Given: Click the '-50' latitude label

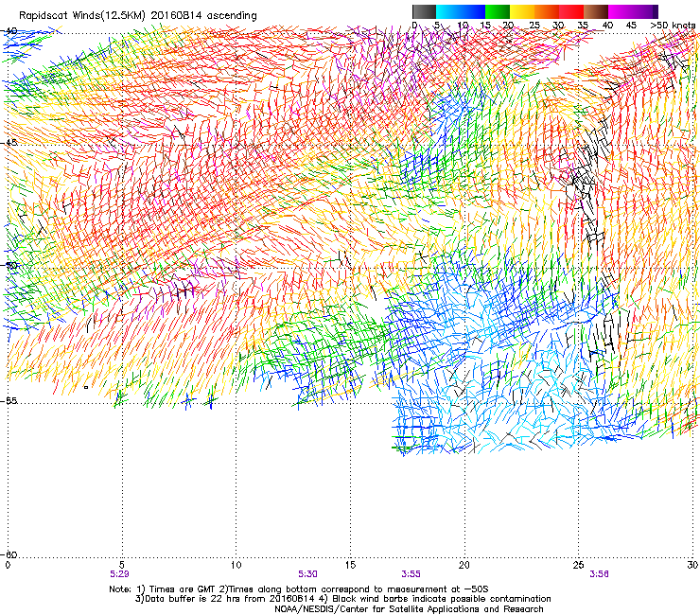Looking at the screenshot, I should (x=9, y=265).
